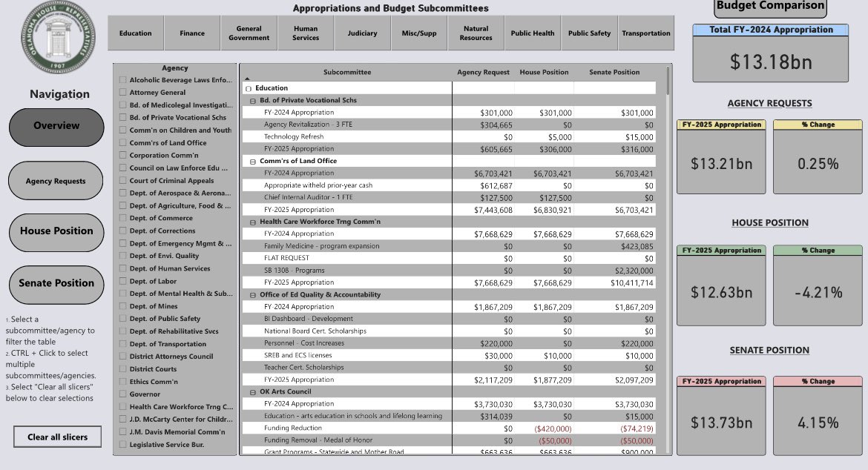This screenshot has height=470, width=868.
Task: Click the Senate Position 4.15% change card
Action: pos(818,416)
